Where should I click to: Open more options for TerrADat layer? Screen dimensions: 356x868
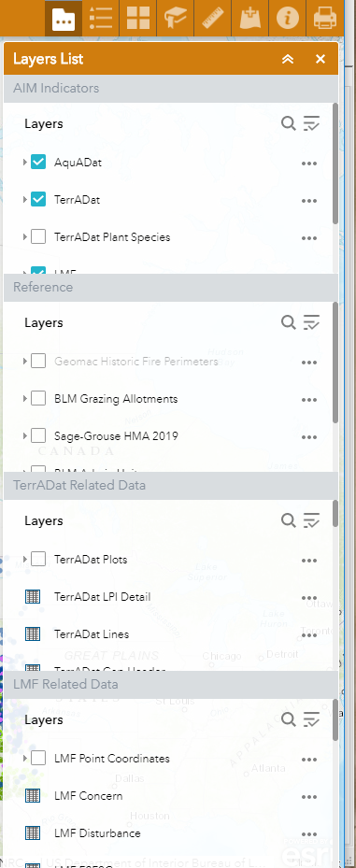point(309,201)
